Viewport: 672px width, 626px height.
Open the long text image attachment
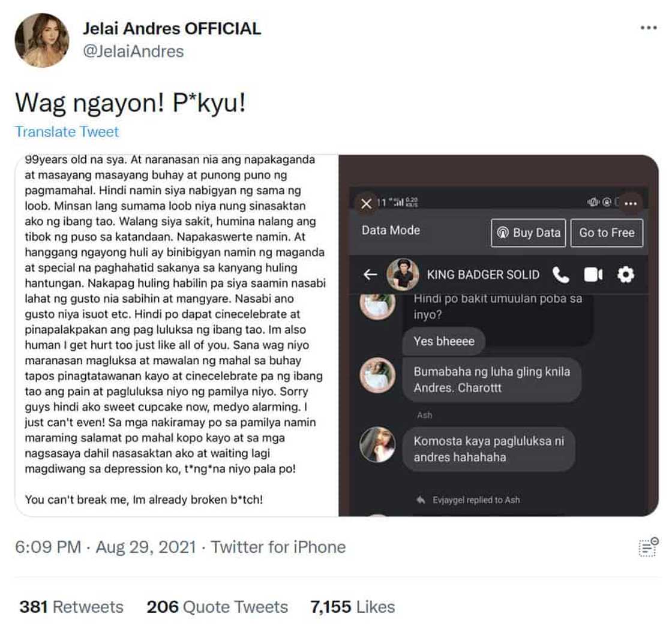(176, 335)
